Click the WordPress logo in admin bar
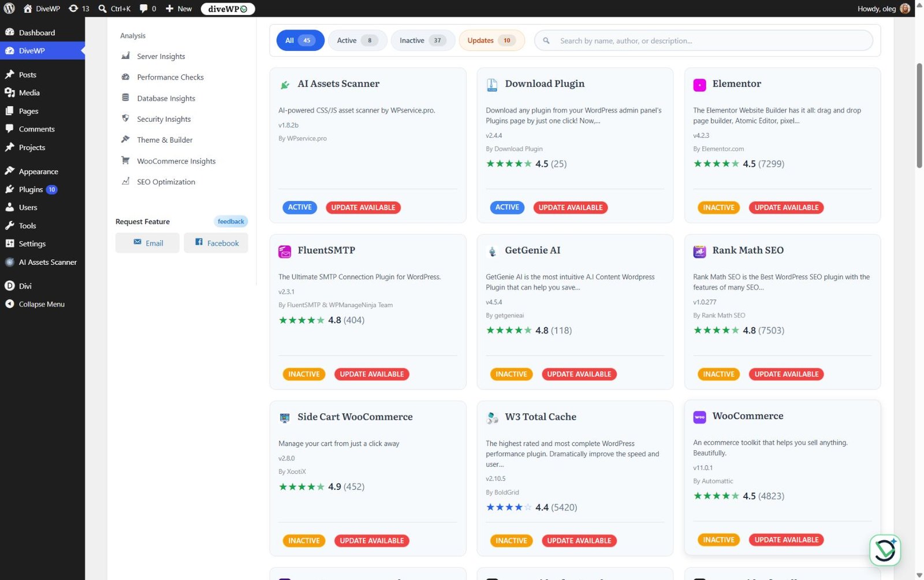Screen dimensions: 924x580 (9, 9)
